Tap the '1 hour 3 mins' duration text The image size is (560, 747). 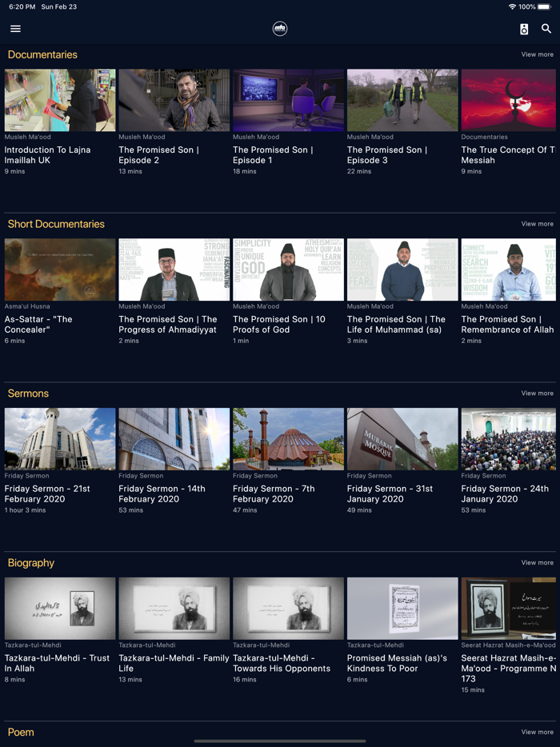(26, 510)
